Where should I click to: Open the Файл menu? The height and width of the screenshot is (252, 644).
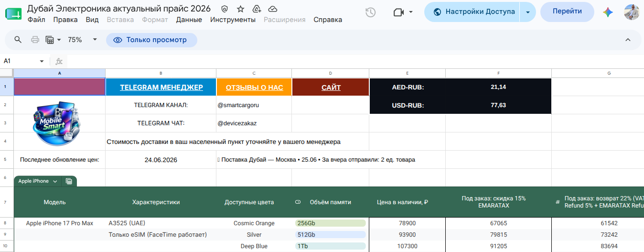36,20
